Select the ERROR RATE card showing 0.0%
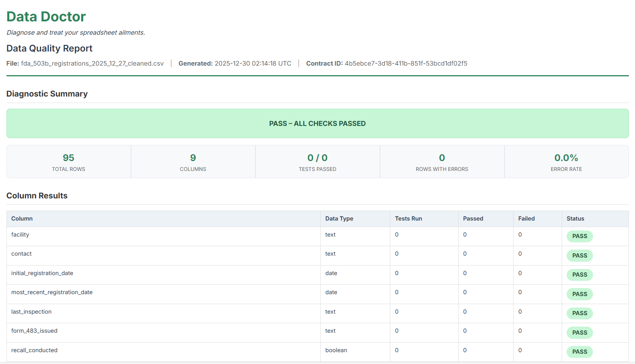This screenshot has width=635, height=364. [566, 161]
